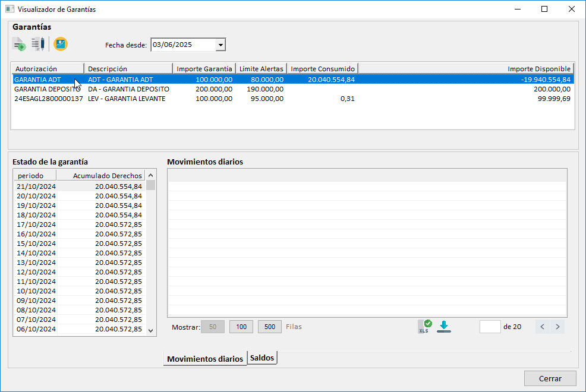Click the add new guarantee document icon
The image size is (586, 392).
[19, 44]
